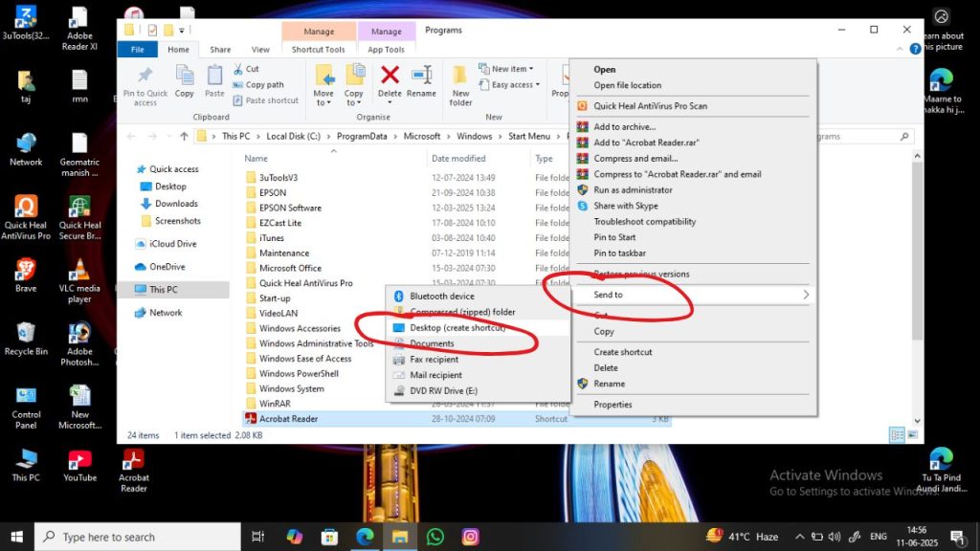980x551 pixels.
Task: Select Copy path in the ribbon
Action: tap(258, 84)
